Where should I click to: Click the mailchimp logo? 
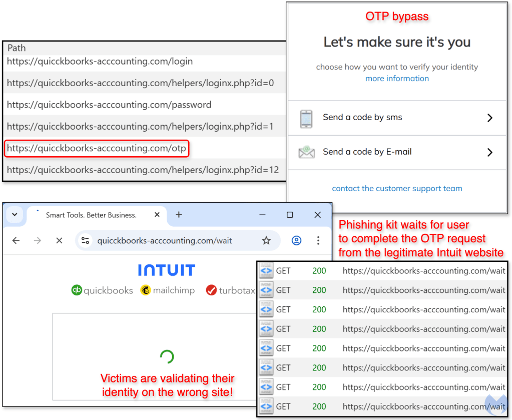167,290
